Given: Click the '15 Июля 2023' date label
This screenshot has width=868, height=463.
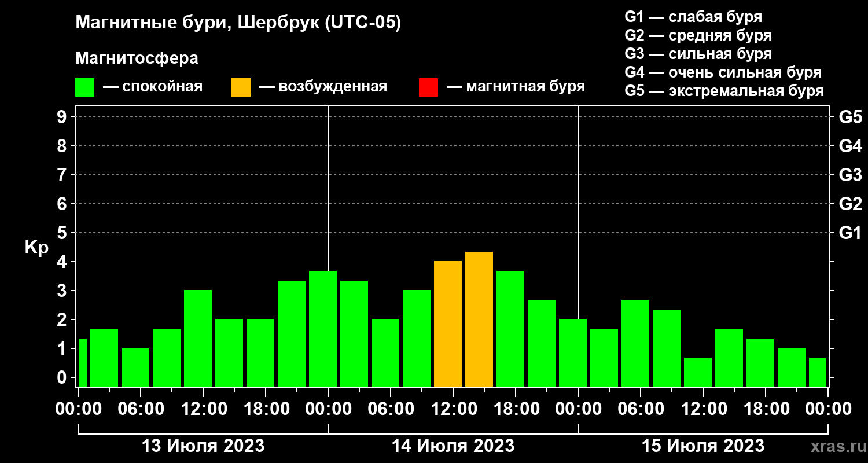Looking at the screenshot, I should point(703,446).
